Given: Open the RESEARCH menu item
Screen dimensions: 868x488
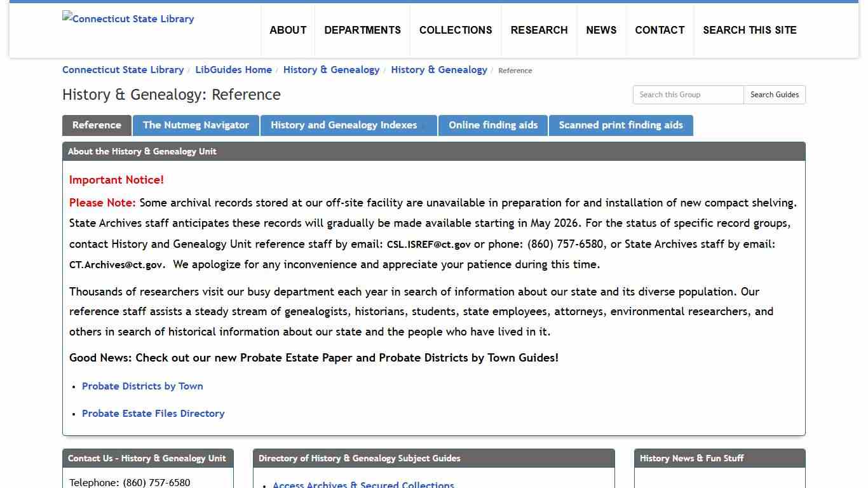Looking at the screenshot, I should click(x=539, y=30).
